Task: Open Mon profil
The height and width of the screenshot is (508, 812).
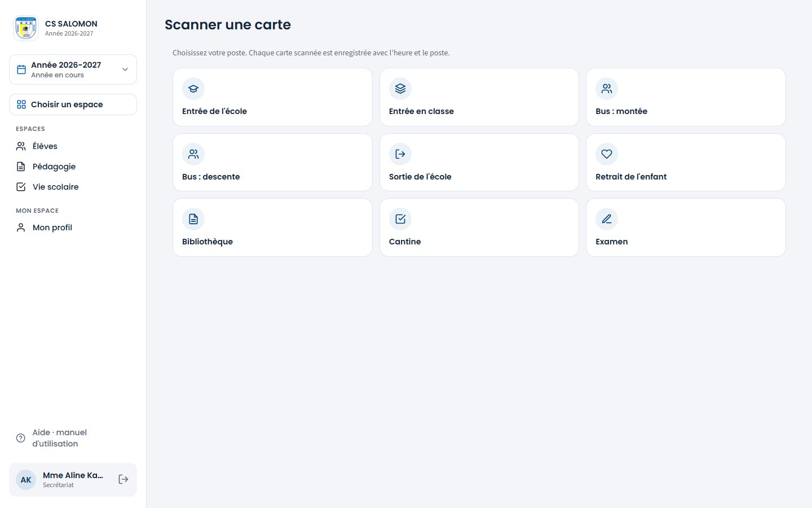Action: tap(73, 227)
